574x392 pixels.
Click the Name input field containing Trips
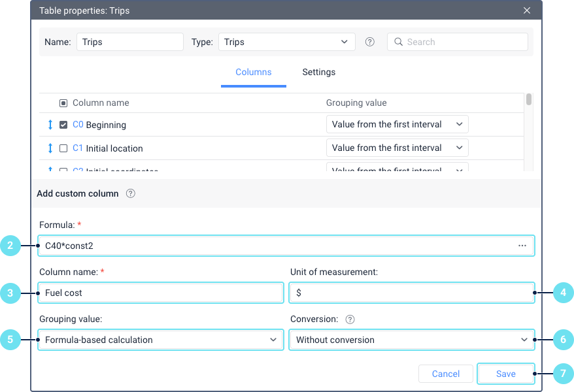tap(130, 42)
